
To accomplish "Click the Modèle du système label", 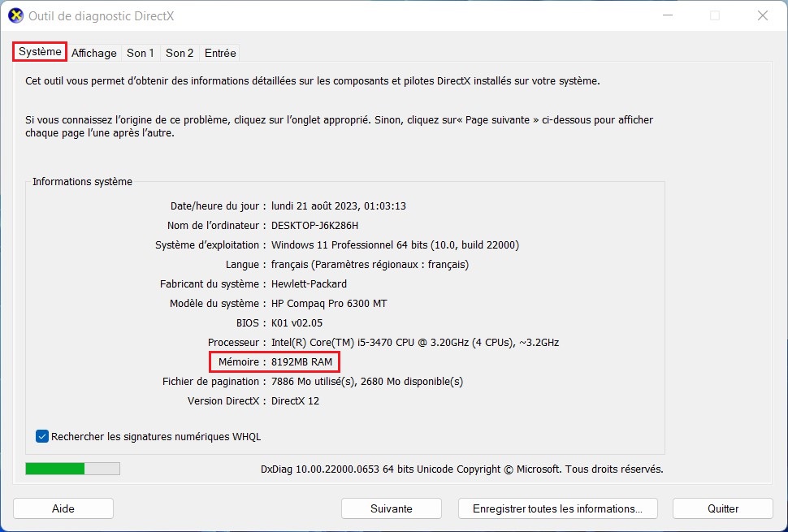I will click(218, 304).
